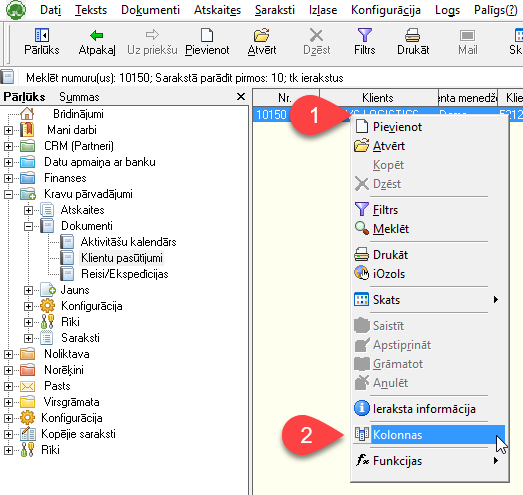Collapse the Kravu pārvadājumi node
Image resolution: width=523 pixels, height=495 pixels.
point(8,194)
